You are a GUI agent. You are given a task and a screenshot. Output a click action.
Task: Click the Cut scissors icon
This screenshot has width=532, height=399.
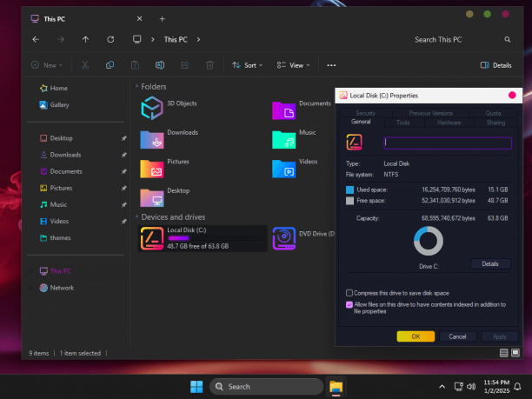[85, 65]
